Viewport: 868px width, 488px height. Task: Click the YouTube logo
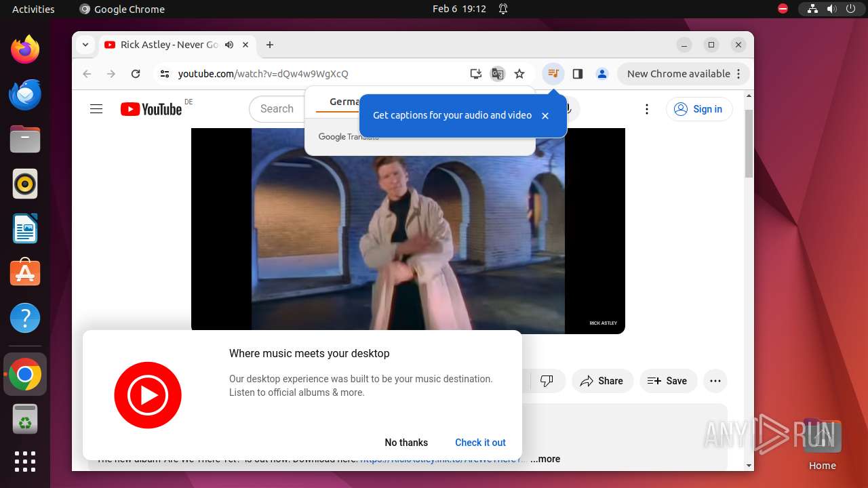151,109
